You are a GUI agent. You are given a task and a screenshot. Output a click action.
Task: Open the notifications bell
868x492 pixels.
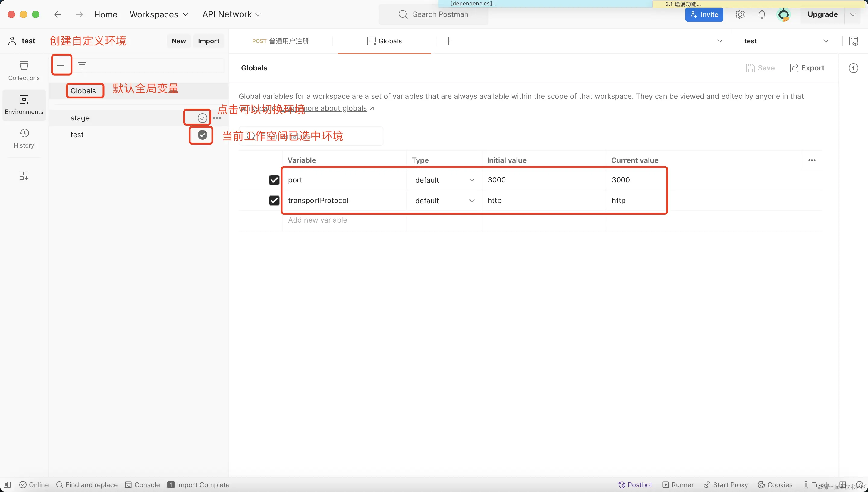coord(762,14)
